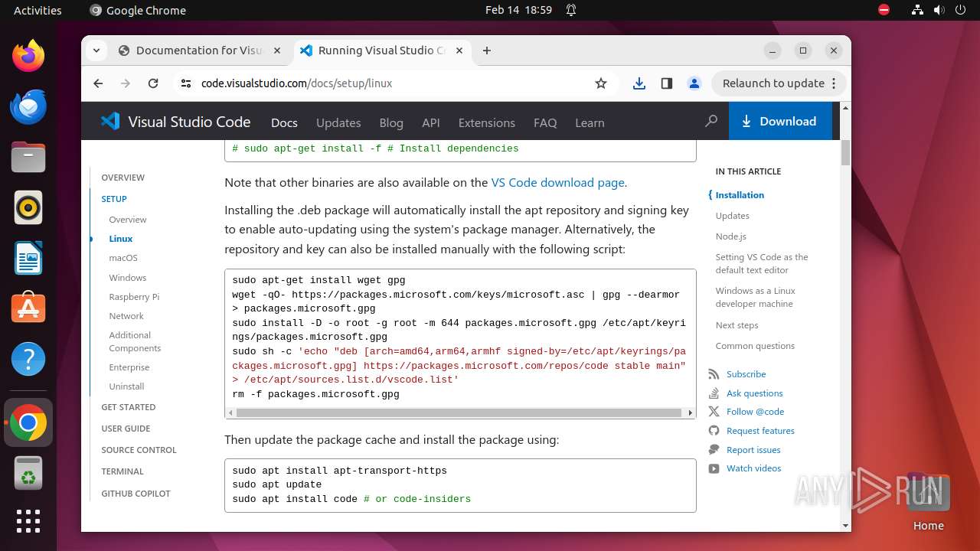The width and height of the screenshot is (980, 551).
Task: Expand the GET STARTED section
Action: point(129,407)
